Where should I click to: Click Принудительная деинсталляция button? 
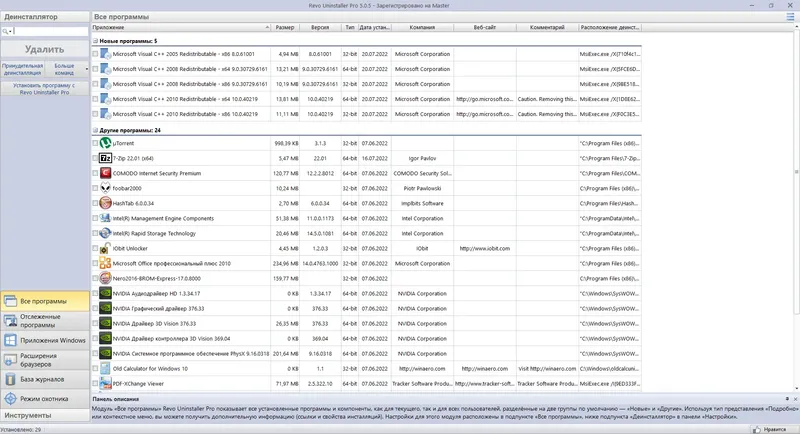pyautogui.click(x=22, y=69)
